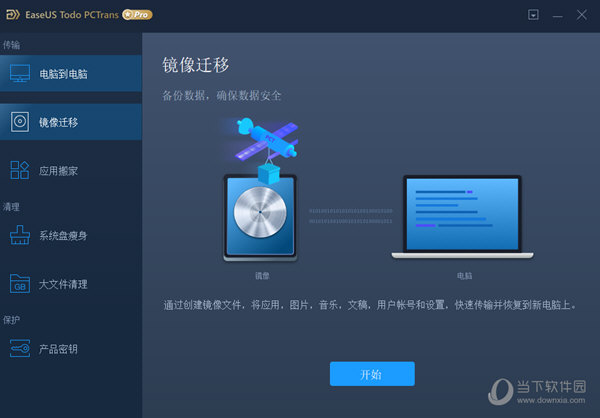Click the disc image illustration labeled 镜像
600x418 pixels.
tap(260, 217)
